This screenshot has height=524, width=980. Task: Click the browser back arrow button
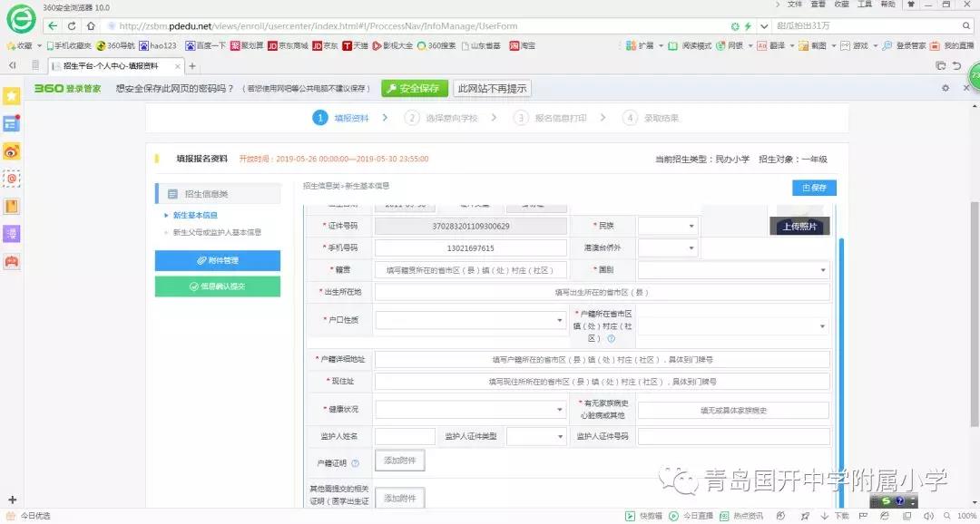(54, 26)
